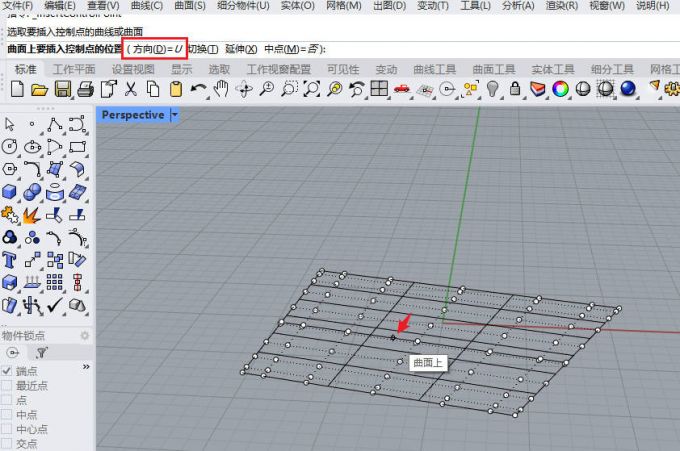Disable the 端点 object snap checkbox
The width and height of the screenshot is (680, 451).
tap(8, 370)
